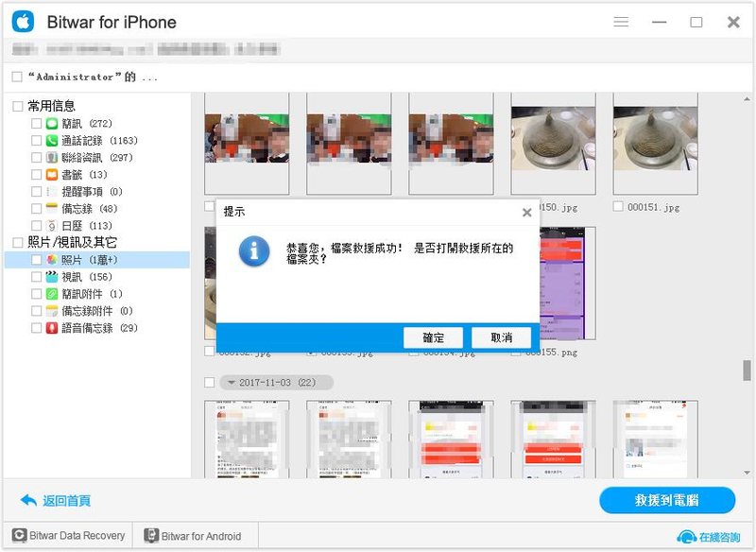The height and width of the screenshot is (552, 756).
Task: Check the 2017-11-03 (22) group checkbox
Action: point(209,382)
